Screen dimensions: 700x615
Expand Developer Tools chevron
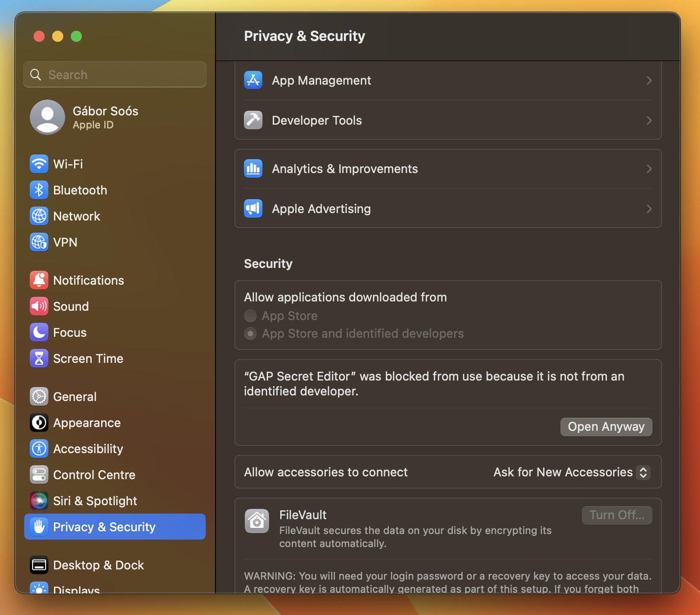pyautogui.click(x=649, y=120)
